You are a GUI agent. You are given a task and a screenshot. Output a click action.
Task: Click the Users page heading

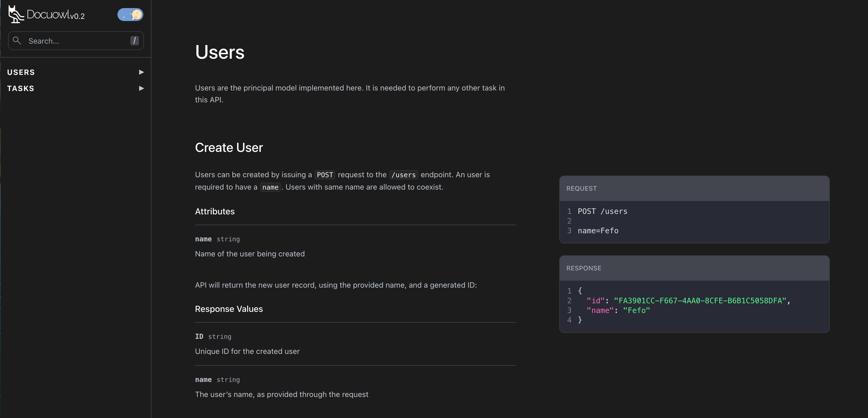pyautogui.click(x=220, y=52)
